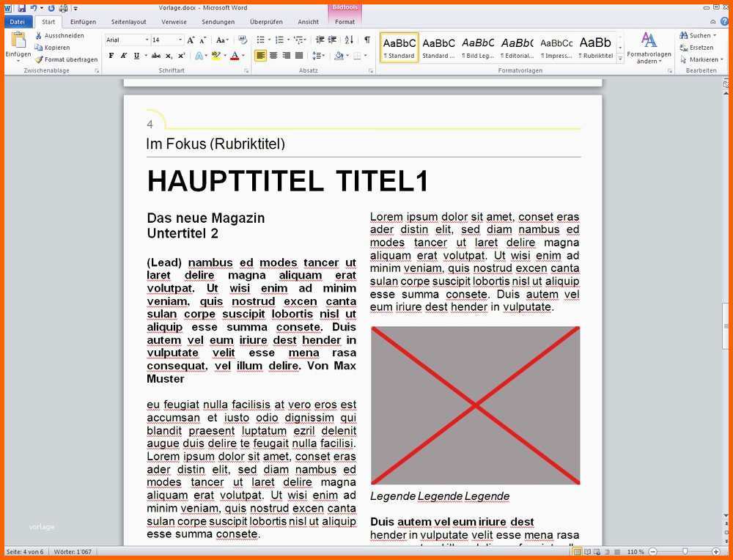
Task: Apply yellow text highlight color
Action: 216,56
